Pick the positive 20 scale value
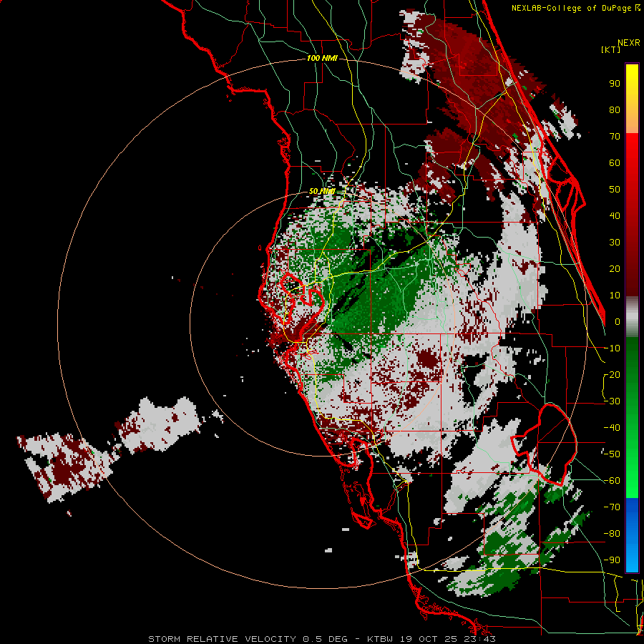 615,269
